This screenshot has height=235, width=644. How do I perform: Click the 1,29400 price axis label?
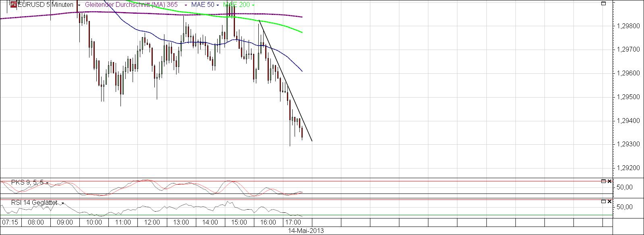(628, 121)
